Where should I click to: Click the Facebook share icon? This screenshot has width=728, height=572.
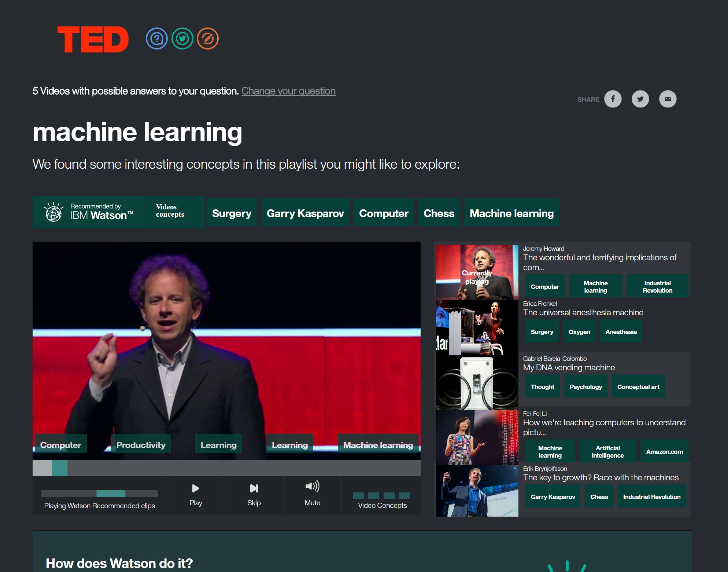pos(613,99)
